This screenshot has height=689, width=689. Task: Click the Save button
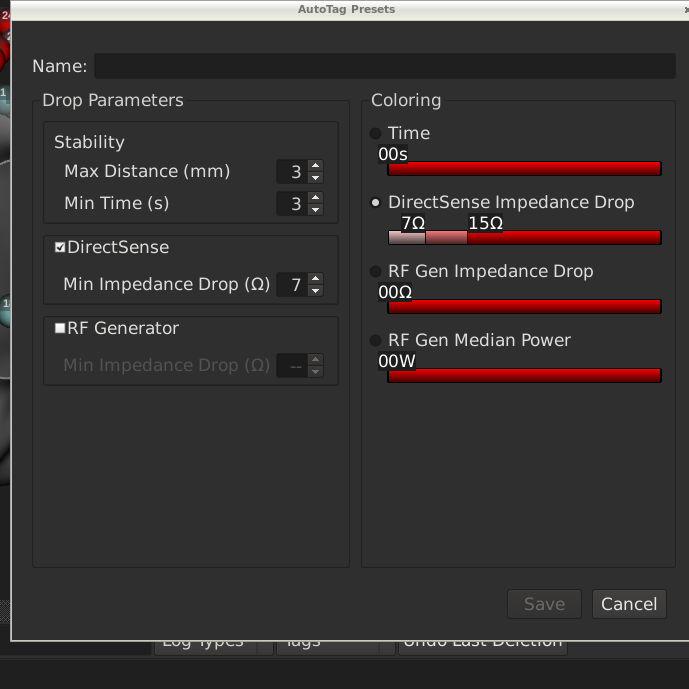click(544, 604)
